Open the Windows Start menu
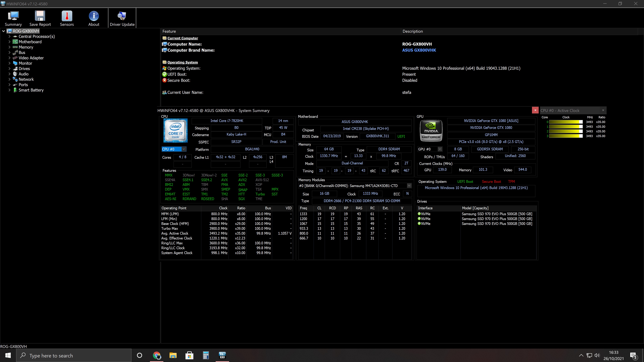Viewport: 644px width, 362px height. click(8, 355)
